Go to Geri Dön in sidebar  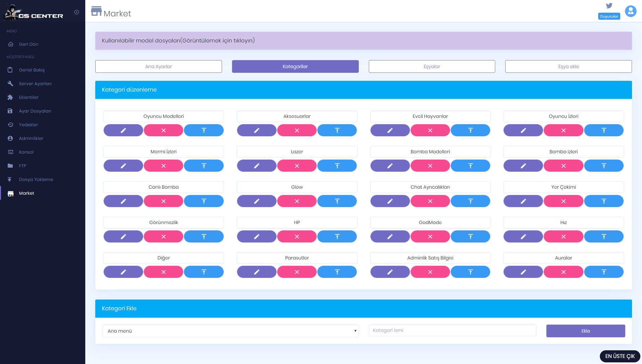tap(42, 44)
